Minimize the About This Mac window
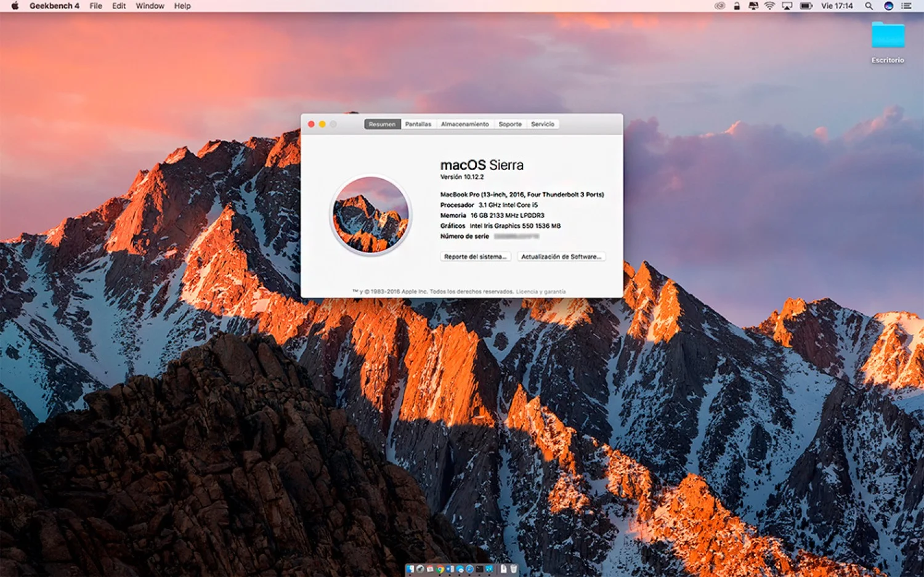 click(322, 124)
